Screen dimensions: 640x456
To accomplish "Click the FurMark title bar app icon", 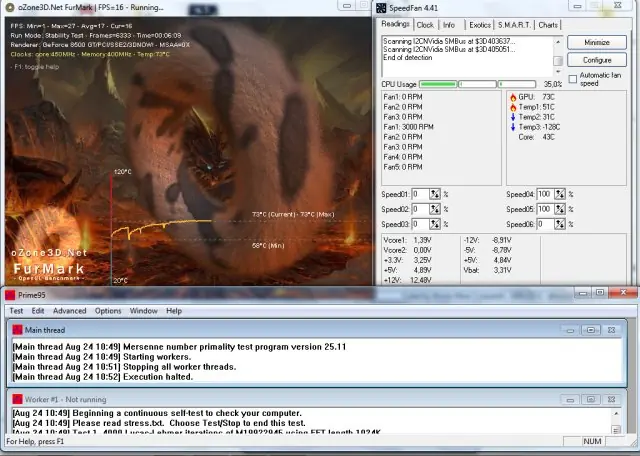I will click(10, 7).
